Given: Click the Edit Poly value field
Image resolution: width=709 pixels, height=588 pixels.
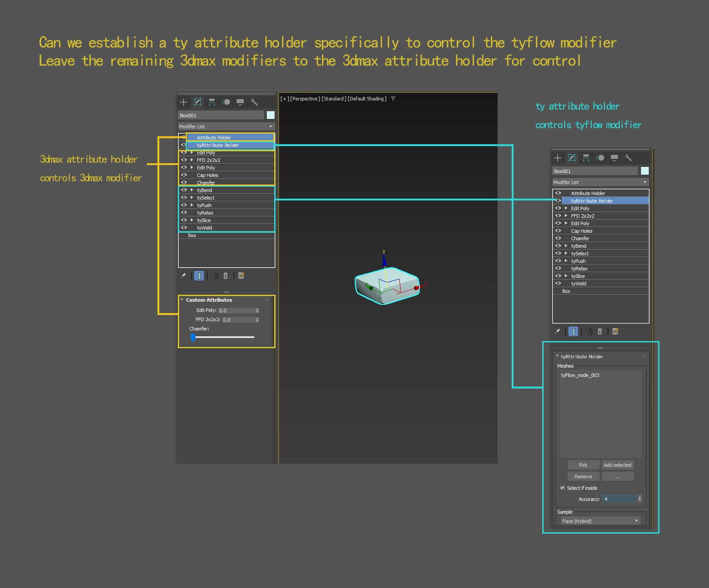Looking at the screenshot, I should [236, 311].
